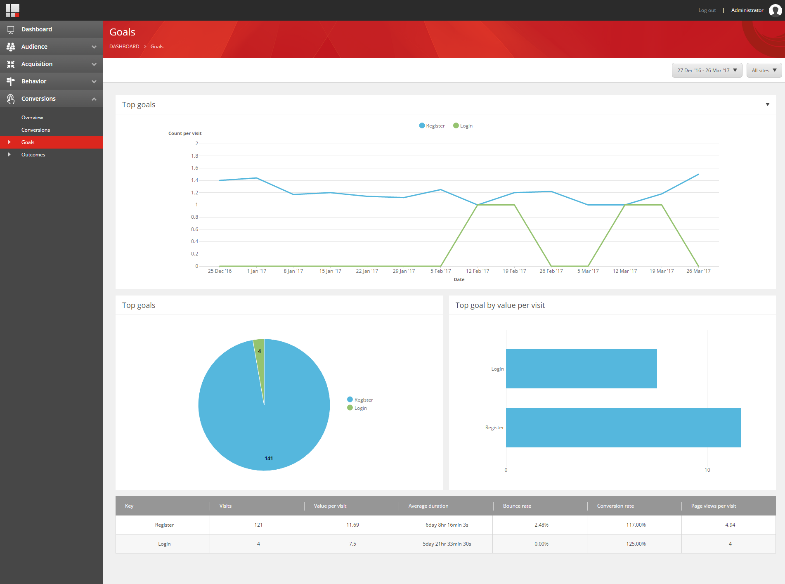Screen dimensions: 785x584
Task: Click the Register bar in value per visit chart
Action: 623,427
